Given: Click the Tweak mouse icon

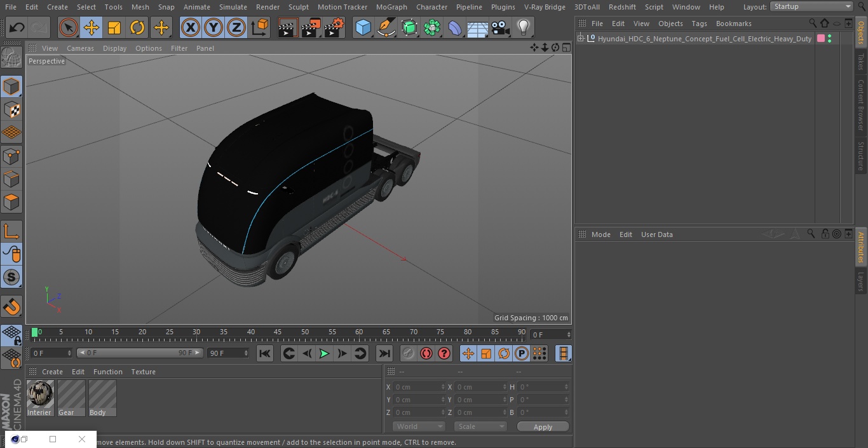Looking at the screenshot, I should 11,254.
